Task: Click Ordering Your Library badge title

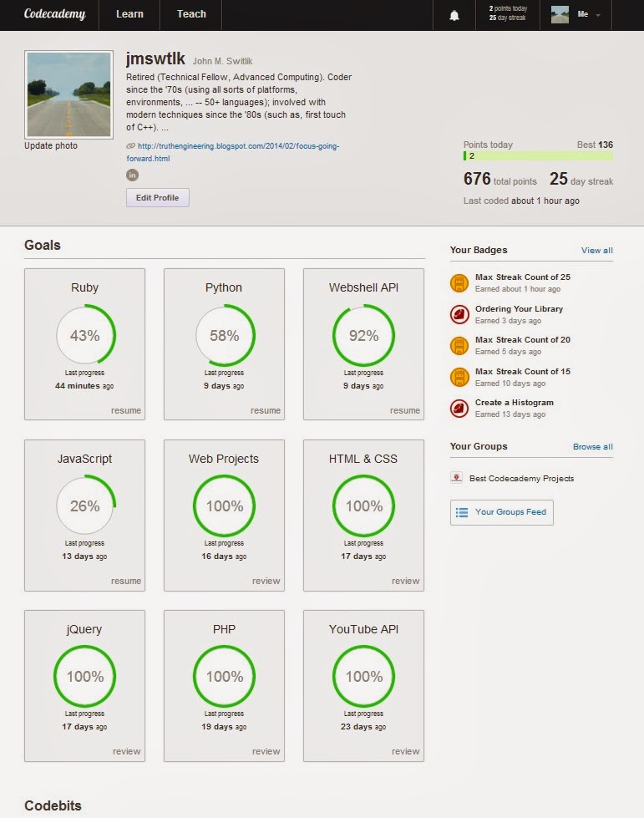Action: tap(519, 309)
